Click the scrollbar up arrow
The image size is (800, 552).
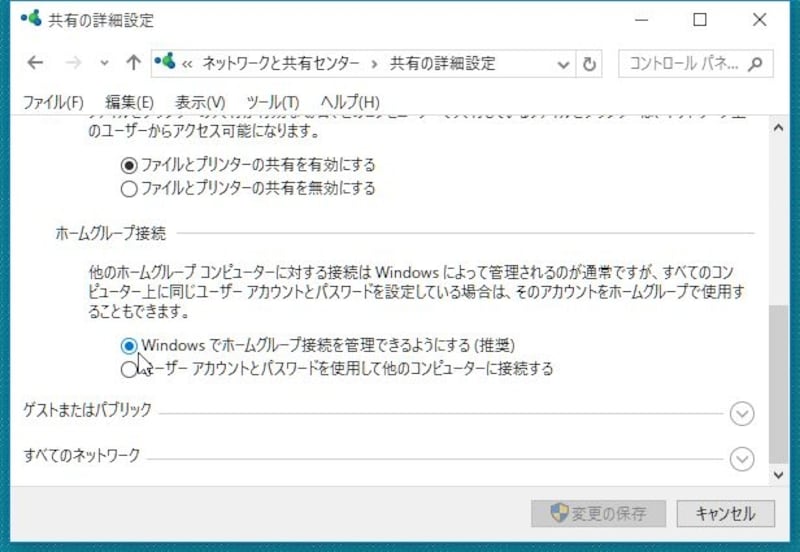click(x=778, y=128)
